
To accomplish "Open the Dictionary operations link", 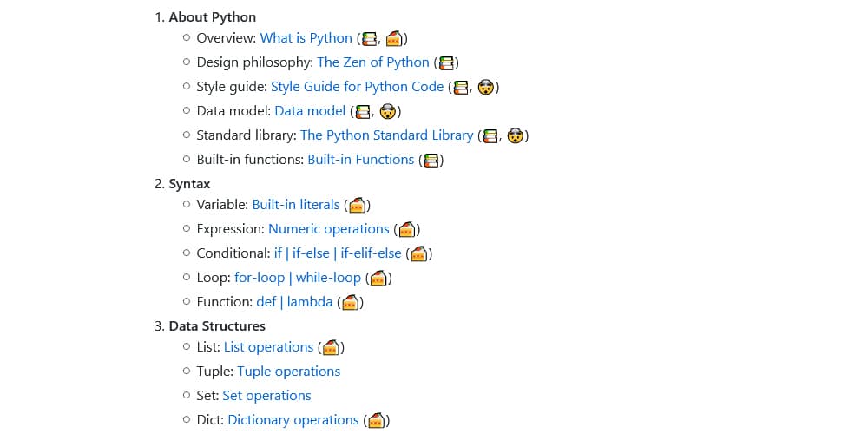I will click(x=293, y=421).
